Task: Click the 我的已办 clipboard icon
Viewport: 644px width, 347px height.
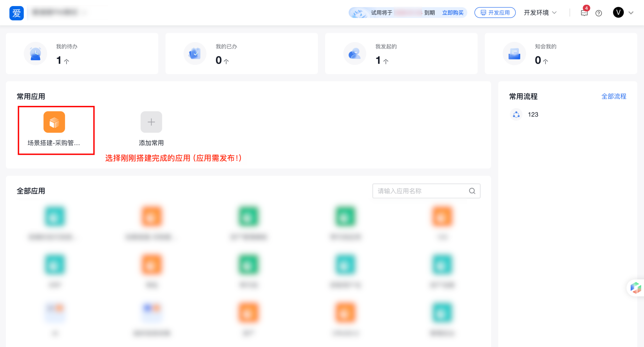Action: click(195, 54)
